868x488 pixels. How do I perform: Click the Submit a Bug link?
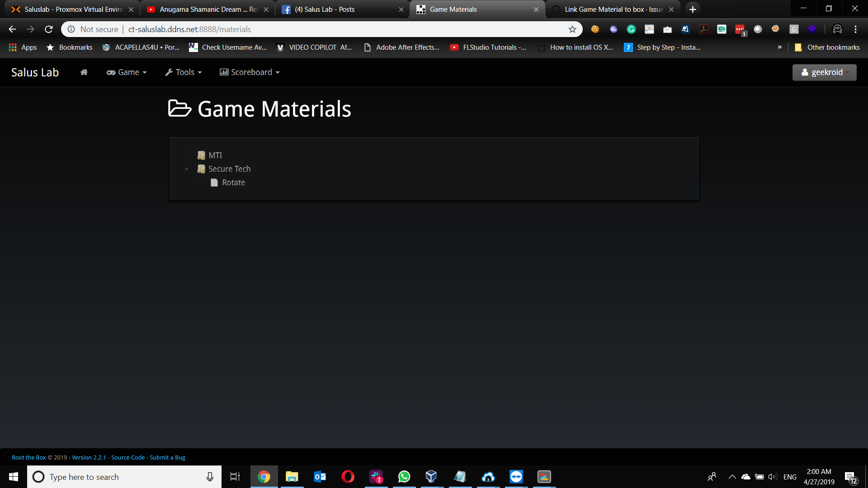167,457
